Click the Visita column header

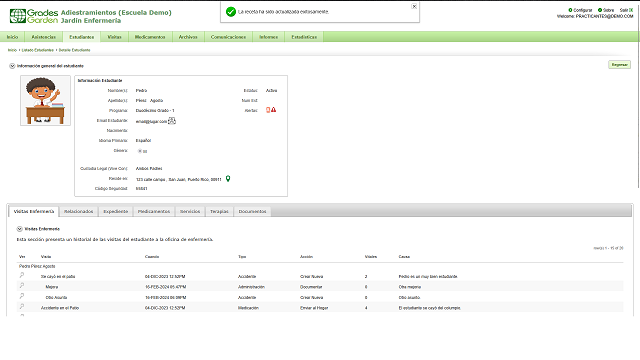(x=46, y=257)
